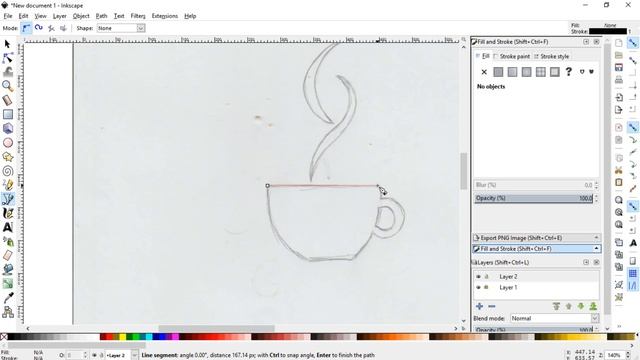Image resolution: width=640 pixels, height=360 pixels.
Task: Raise layer to top button
Action: pyautogui.click(x=556, y=306)
